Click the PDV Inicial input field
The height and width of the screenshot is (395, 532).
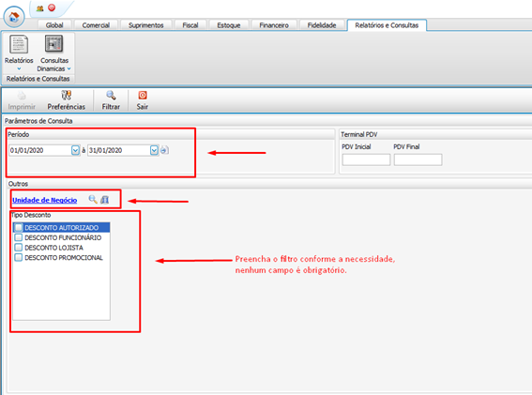366,160
